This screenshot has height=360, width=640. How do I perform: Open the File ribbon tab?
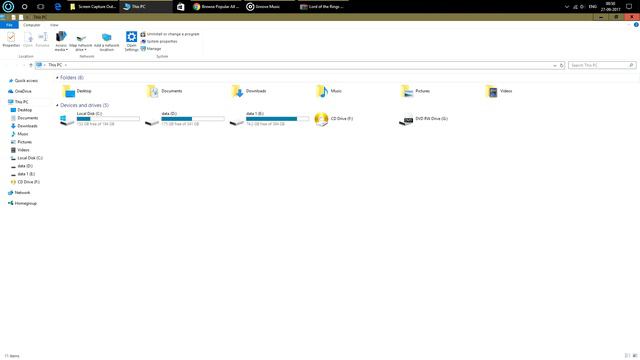tap(9, 25)
